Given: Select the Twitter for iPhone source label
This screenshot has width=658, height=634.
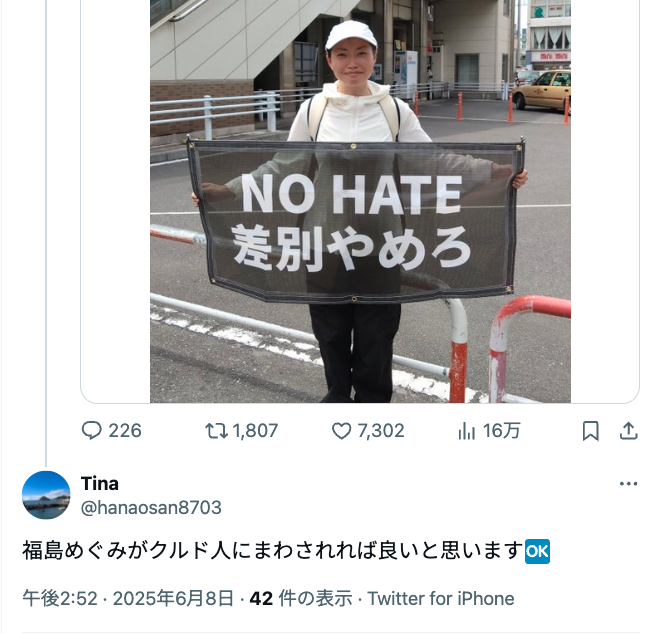Looking at the screenshot, I should [x=441, y=598].
